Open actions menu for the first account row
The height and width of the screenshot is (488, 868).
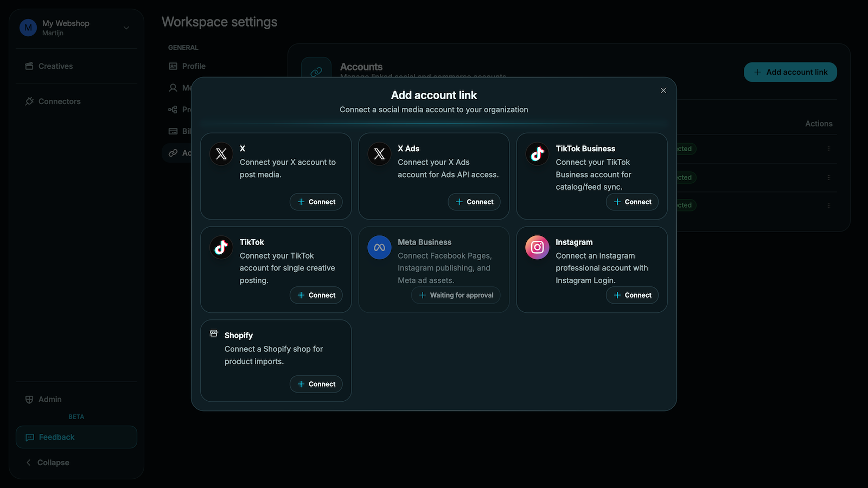[x=828, y=149]
